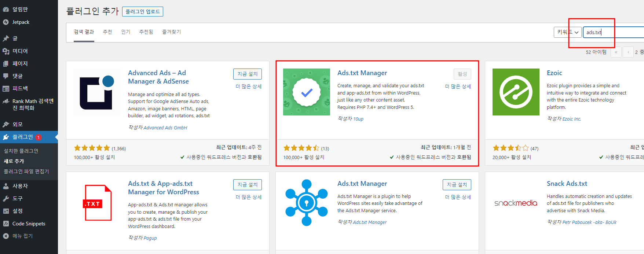Viewport: 644px width, 254px height.
Task: Go to previous page of results
Action: 628,52
